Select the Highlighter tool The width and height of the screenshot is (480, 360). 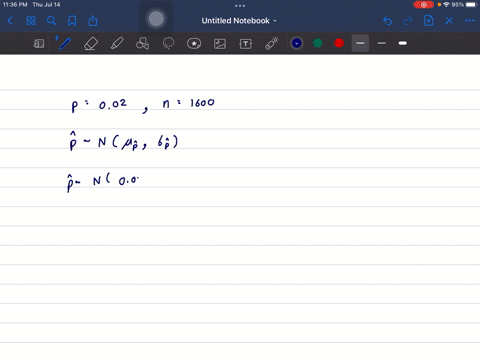[117, 43]
